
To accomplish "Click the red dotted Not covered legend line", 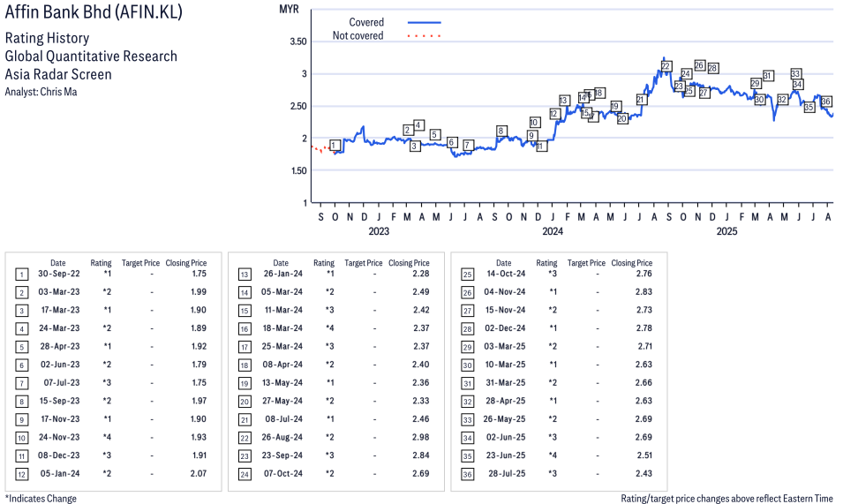I will [425, 36].
